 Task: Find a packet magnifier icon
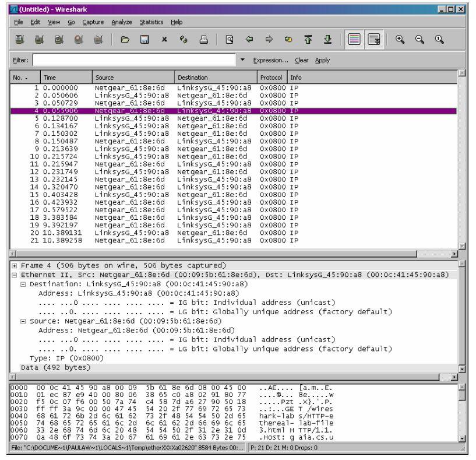point(230,40)
